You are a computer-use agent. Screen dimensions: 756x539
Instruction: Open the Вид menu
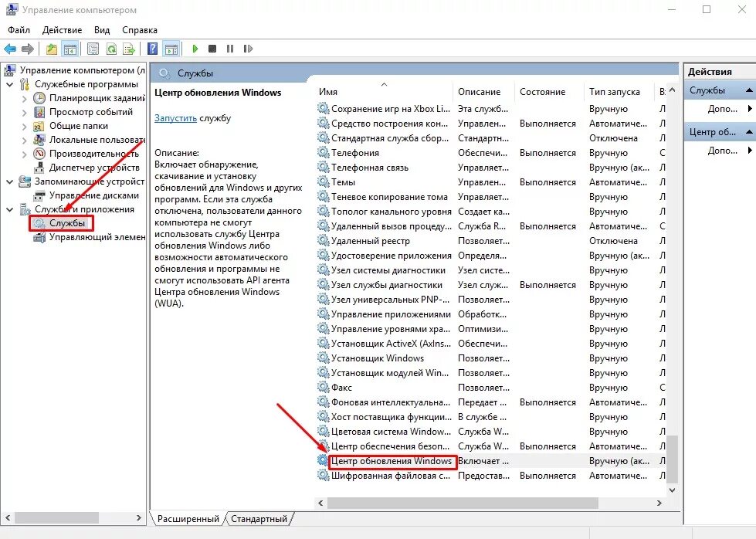tap(102, 30)
